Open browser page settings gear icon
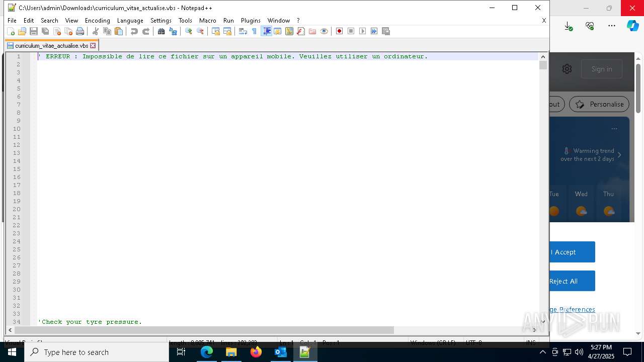This screenshot has width=644, height=362. pyautogui.click(x=567, y=69)
